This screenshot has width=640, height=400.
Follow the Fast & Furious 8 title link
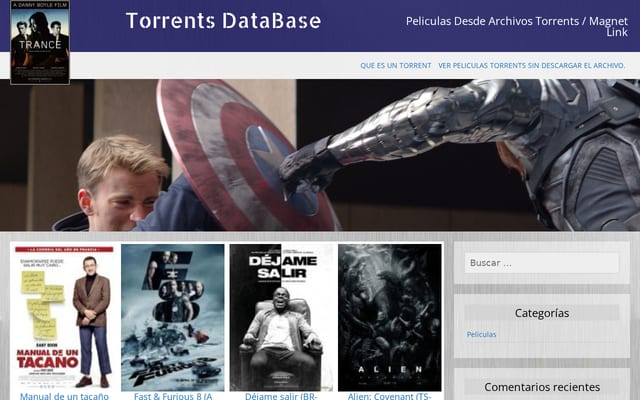click(173, 396)
